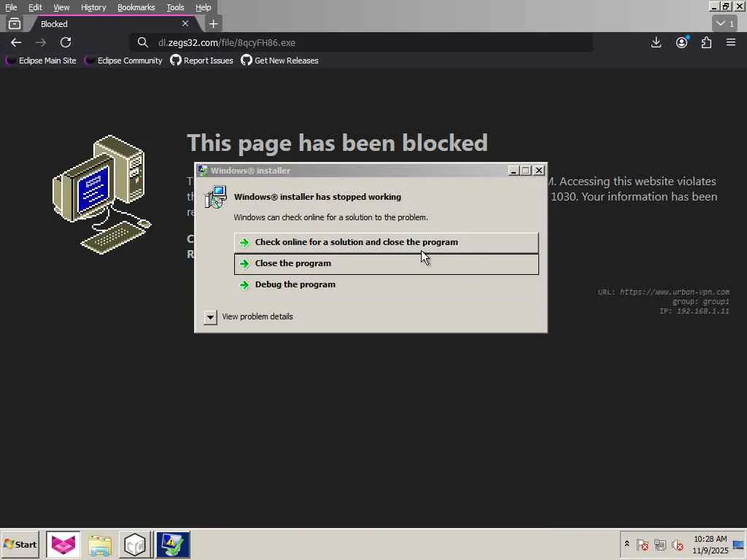Image resolution: width=747 pixels, height=560 pixels.
Task: Click the group: group1 text
Action: tap(701, 301)
